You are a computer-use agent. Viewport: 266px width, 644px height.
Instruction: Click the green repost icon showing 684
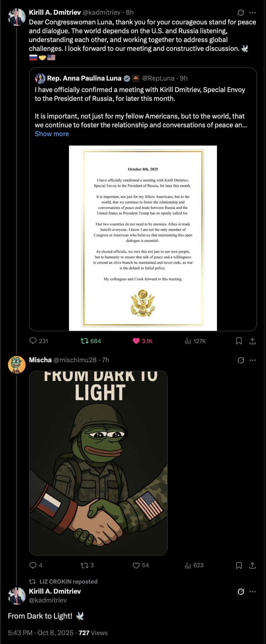tap(85, 341)
